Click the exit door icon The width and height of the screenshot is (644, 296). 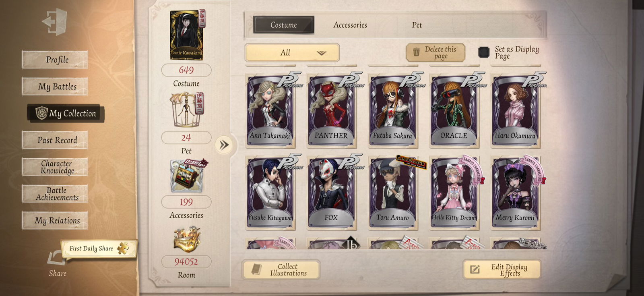[x=55, y=21]
